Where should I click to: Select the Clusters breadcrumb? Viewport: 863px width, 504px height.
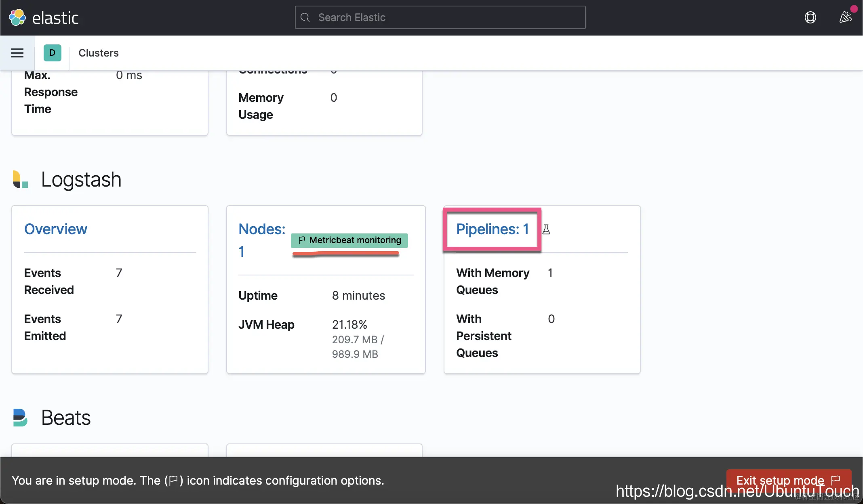[x=99, y=53]
